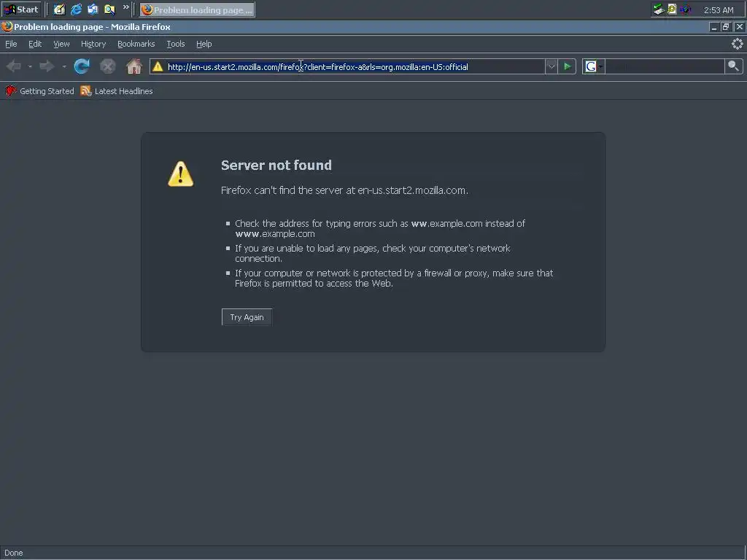Viewport: 747px width, 560px height.
Task: Select the Problem loading page taskbar button
Action: 197,9
